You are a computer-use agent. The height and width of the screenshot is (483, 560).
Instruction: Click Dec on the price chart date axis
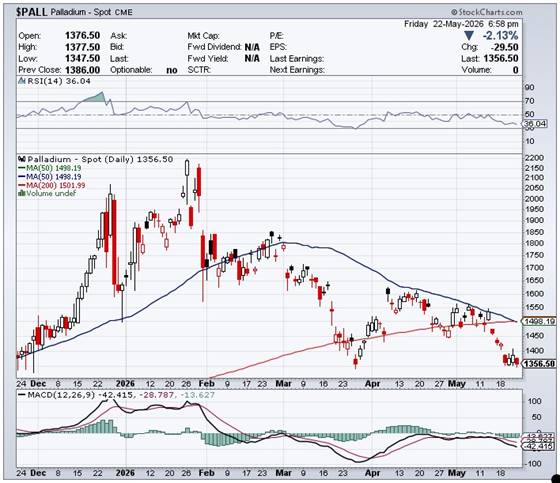pyautogui.click(x=38, y=384)
